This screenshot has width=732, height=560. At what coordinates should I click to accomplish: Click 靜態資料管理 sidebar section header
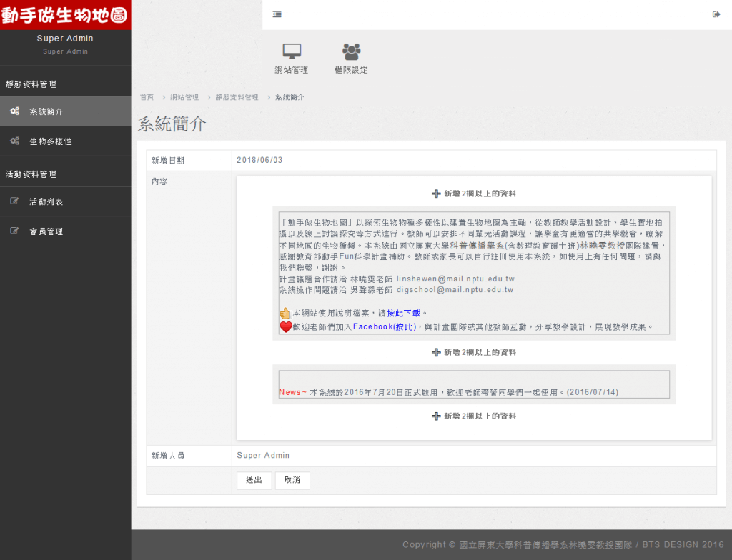31,84
